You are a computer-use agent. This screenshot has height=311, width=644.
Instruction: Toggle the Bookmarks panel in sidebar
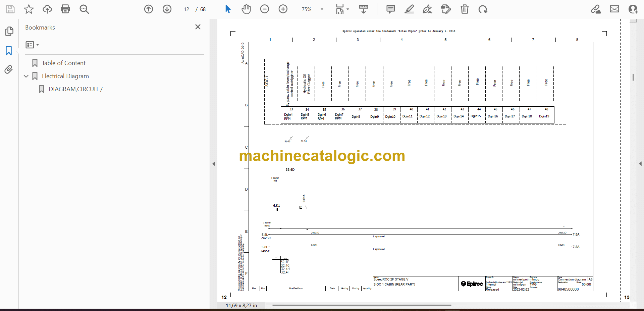(9, 51)
